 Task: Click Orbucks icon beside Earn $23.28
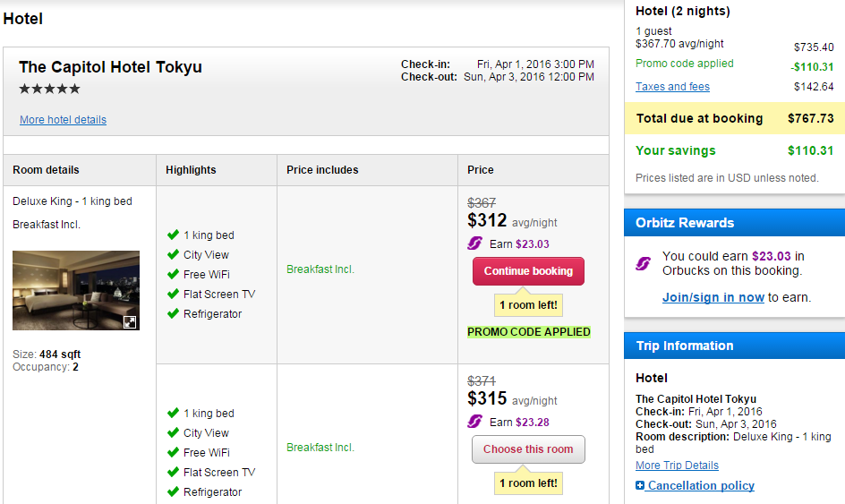(474, 422)
